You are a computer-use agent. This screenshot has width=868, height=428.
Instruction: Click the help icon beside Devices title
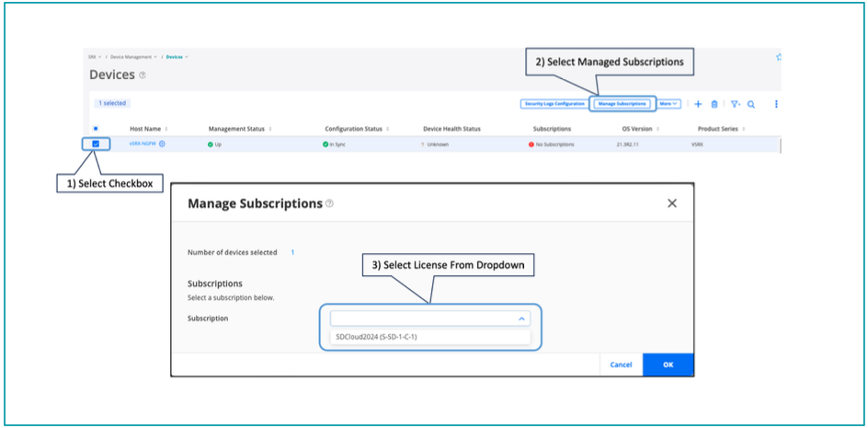click(143, 75)
